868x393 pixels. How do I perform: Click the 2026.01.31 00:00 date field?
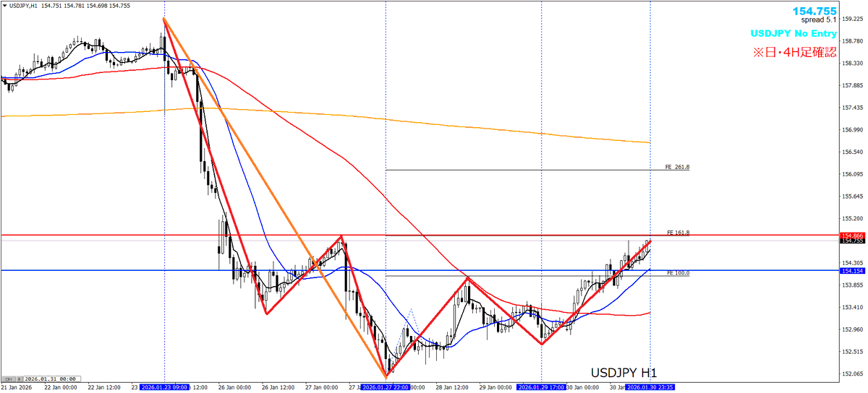(x=51, y=379)
